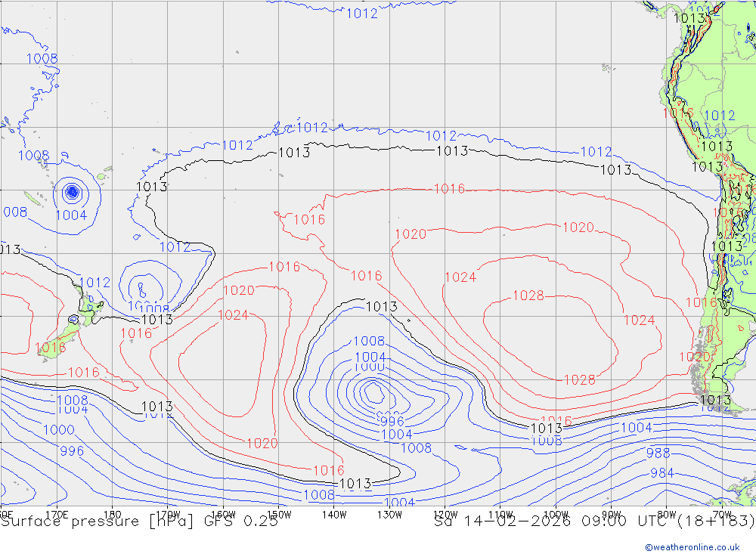The height and width of the screenshot is (554, 756).
Task: Click the 1028 label above the high center
Action: click(x=528, y=296)
